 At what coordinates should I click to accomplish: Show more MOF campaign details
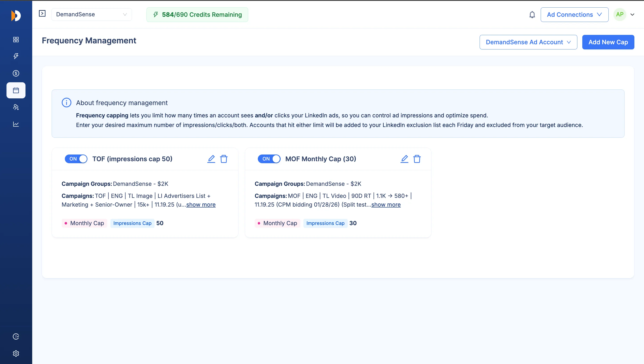pyautogui.click(x=386, y=205)
